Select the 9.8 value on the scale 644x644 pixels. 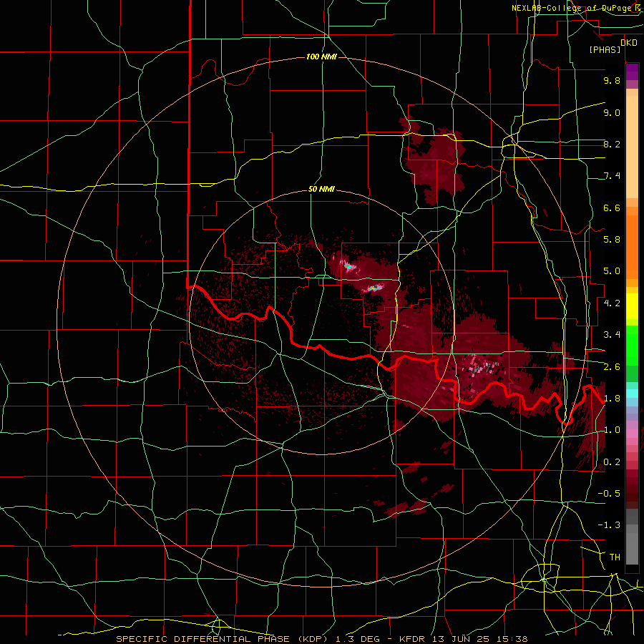pyautogui.click(x=612, y=80)
